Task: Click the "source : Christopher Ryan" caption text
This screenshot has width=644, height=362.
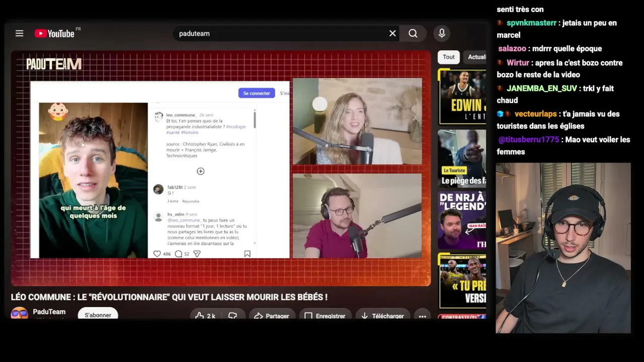Action: pyautogui.click(x=205, y=150)
